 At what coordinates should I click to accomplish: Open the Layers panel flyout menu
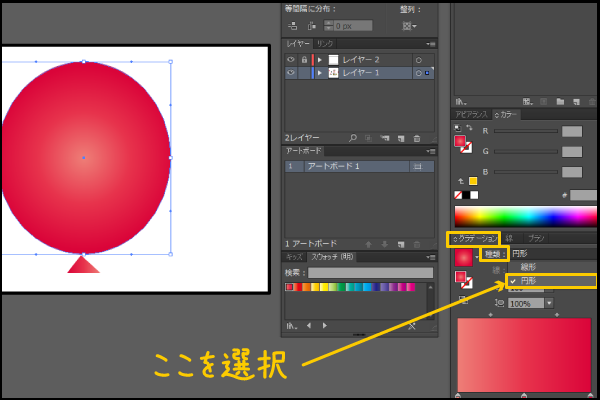click(x=431, y=44)
